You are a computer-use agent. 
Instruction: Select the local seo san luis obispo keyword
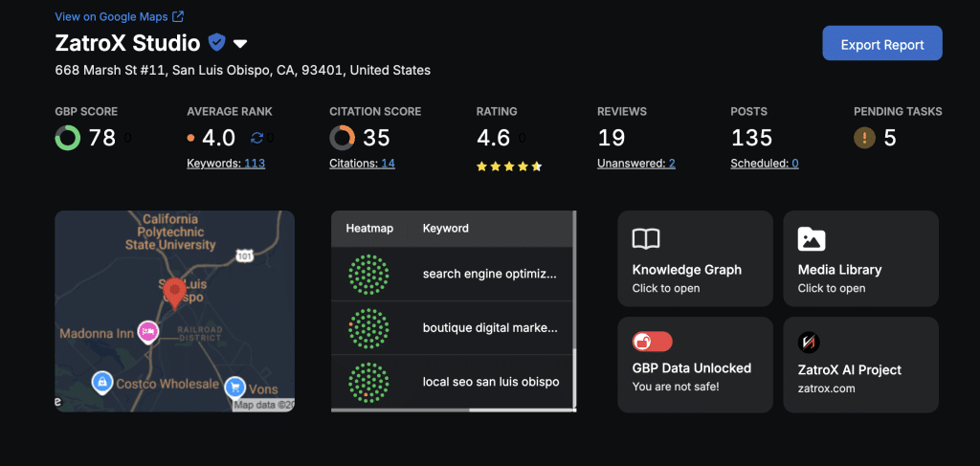coord(491,382)
